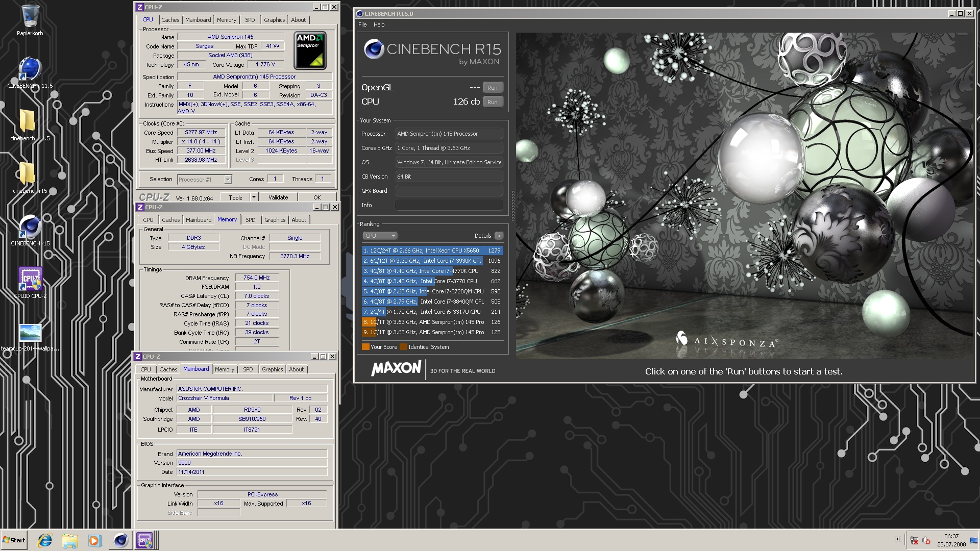Open Graphics tab in top CPU-Z window
Viewport: 980px width, 551px height.
point(275,20)
